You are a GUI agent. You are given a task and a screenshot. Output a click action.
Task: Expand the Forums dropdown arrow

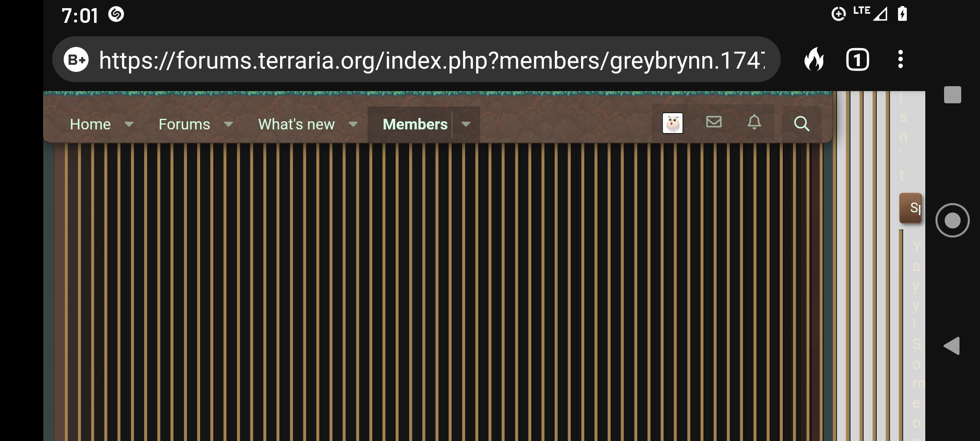pyautogui.click(x=229, y=124)
